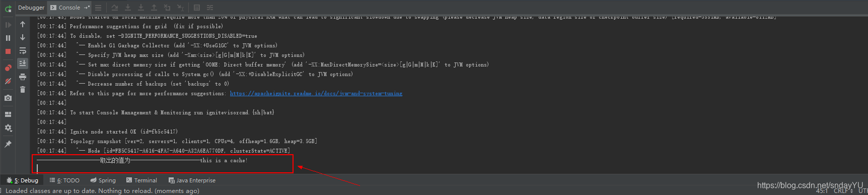Click the 'Topology snapshot' console line
Screen dimensions: 868x195
pos(177,141)
